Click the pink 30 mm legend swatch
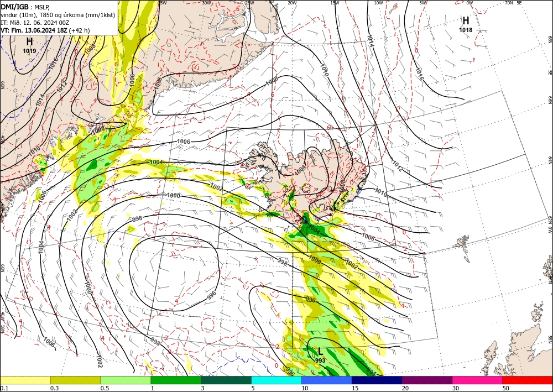Image resolution: width=553 pixels, height=392 pixels. (x=478, y=380)
